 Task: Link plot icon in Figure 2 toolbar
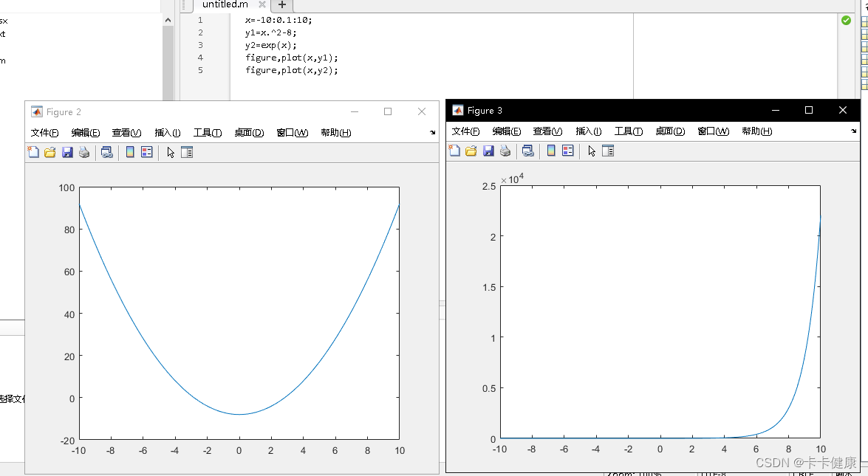[107, 152]
